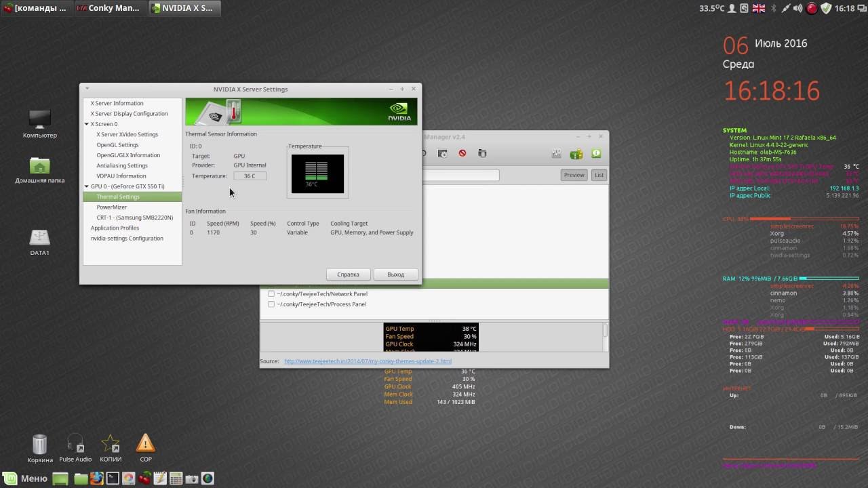Viewport: 868px width, 488px height.
Task: Enable the Process Panel conky widget checkbox
Action: (271, 304)
